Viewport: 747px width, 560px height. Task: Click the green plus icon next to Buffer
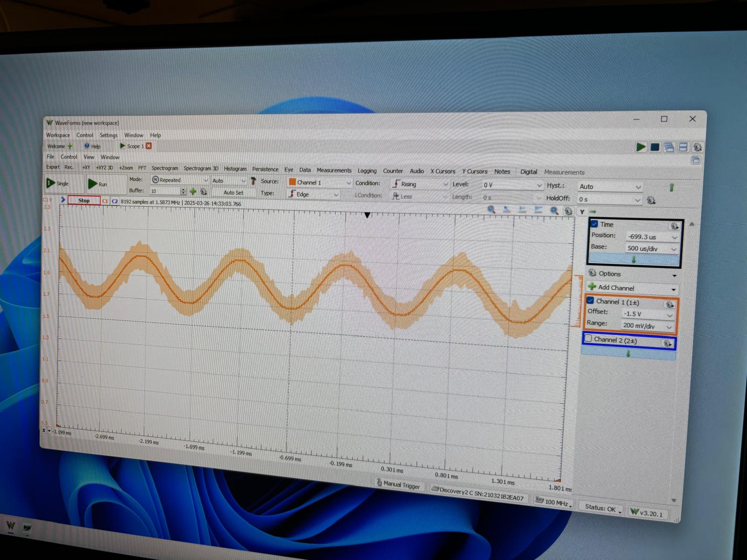coord(193,191)
